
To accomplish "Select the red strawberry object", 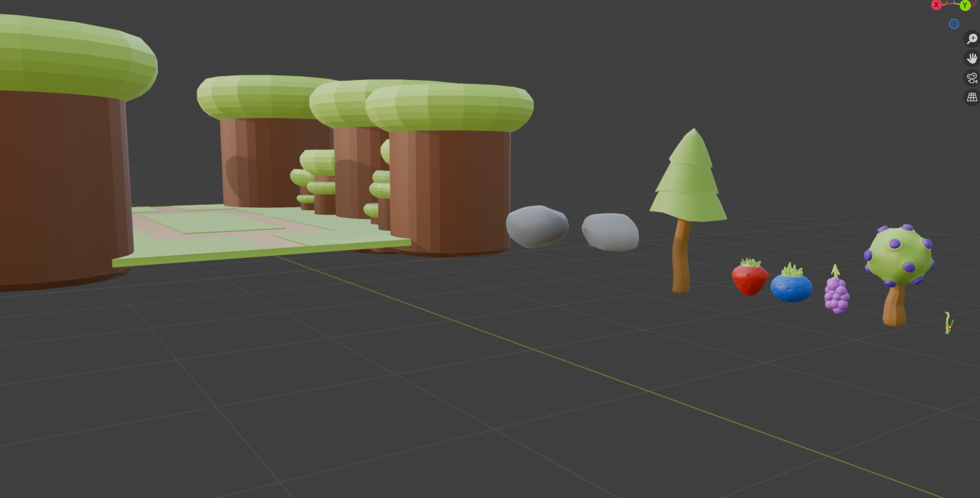I will (x=750, y=277).
